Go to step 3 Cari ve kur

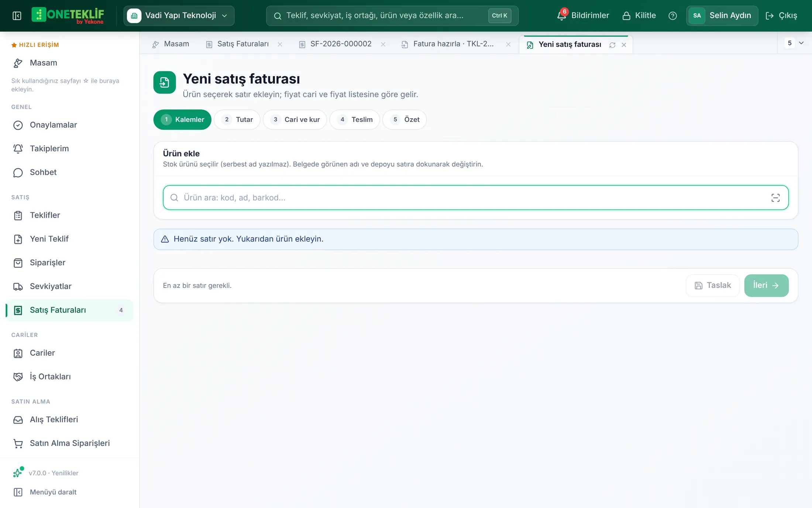pyautogui.click(x=295, y=119)
